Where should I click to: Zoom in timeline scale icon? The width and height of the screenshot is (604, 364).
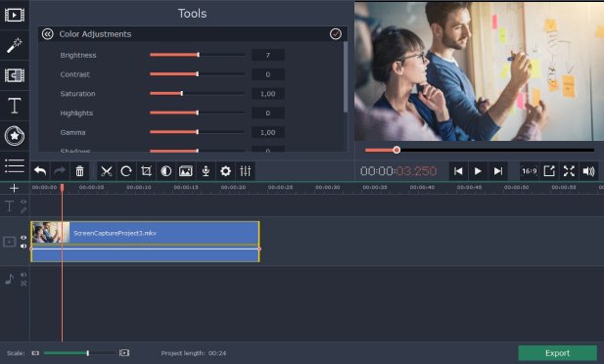[124, 353]
